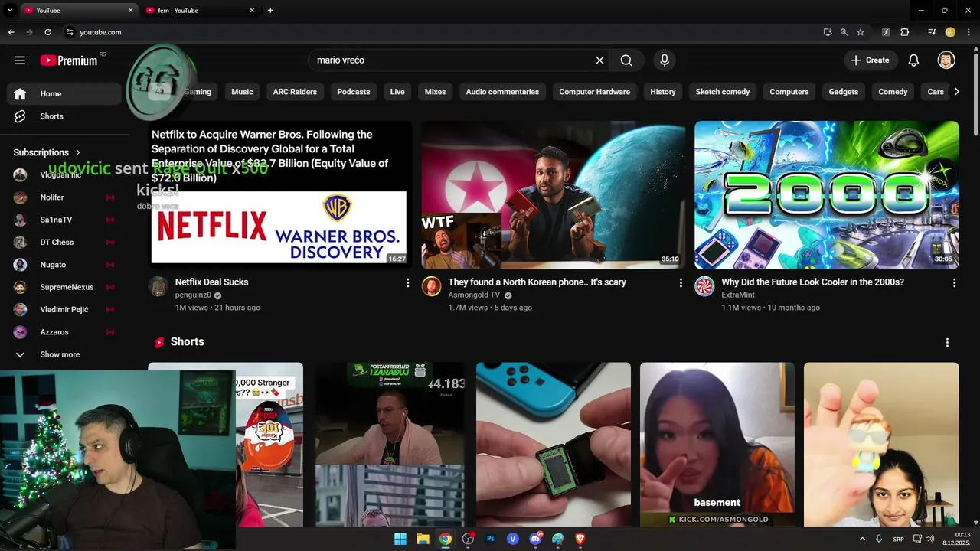
Task: Open ExtraMint channel avatar
Action: [704, 286]
